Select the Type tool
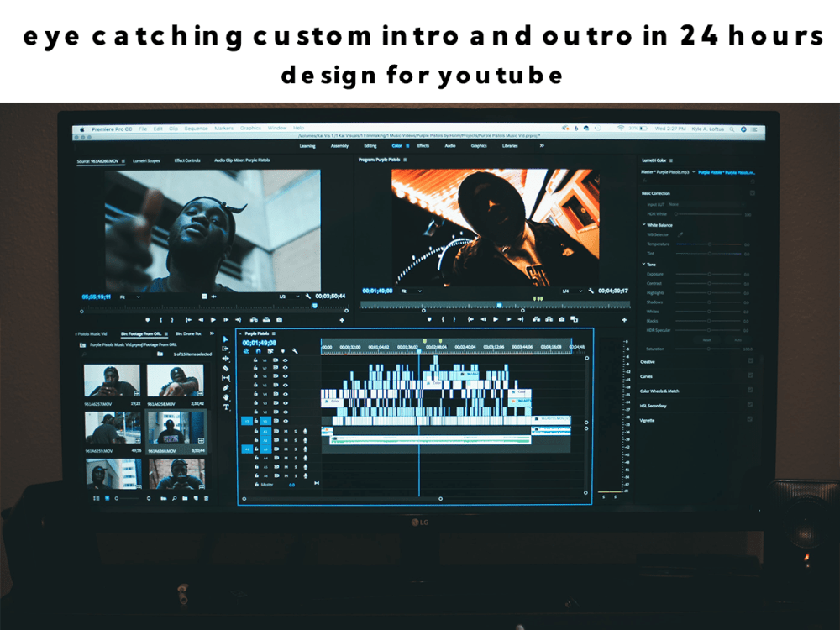840x630 pixels. pyautogui.click(x=225, y=407)
